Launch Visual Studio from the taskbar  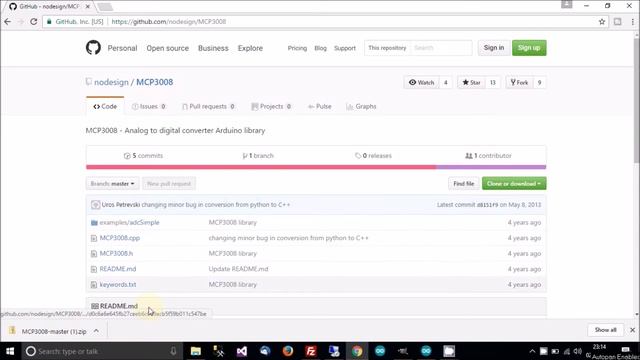242,351
